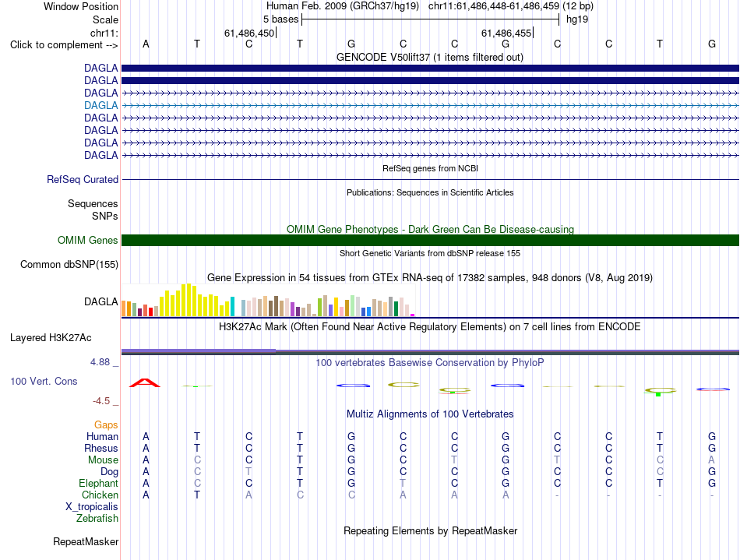
Task: Click the Elephant alignment row label
Action: [98, 483]
